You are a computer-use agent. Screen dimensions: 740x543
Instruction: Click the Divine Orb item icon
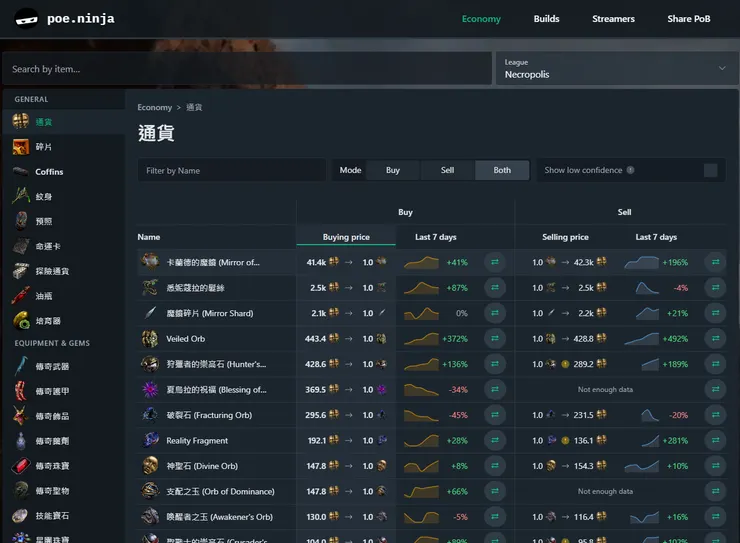(150, 466)
